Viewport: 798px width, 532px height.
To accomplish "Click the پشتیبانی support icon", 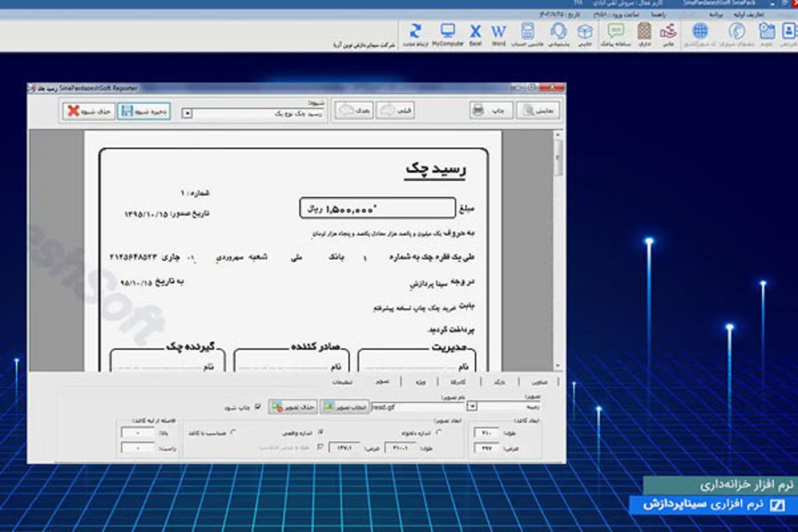I will (558, 32).
